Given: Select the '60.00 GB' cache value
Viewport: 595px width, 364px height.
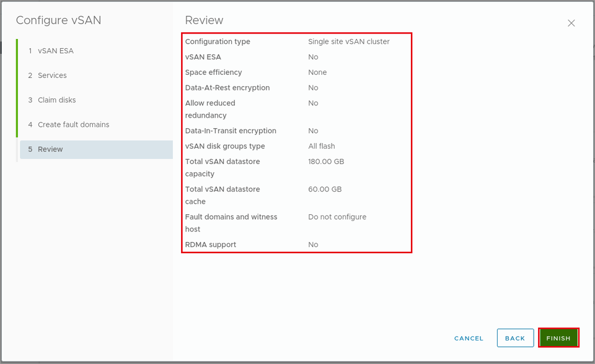Looking at the screenshot, I should coord(325,189).
